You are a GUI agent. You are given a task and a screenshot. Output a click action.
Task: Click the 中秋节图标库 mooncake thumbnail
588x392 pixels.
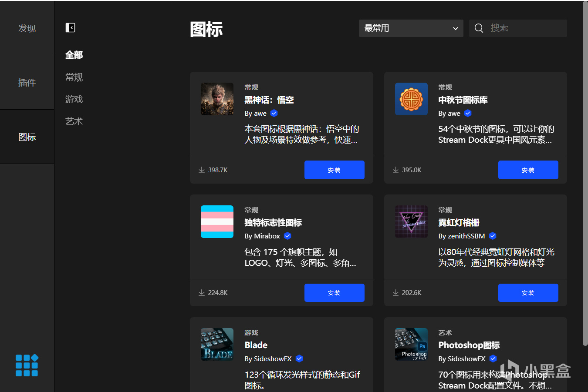pos(411,99)
